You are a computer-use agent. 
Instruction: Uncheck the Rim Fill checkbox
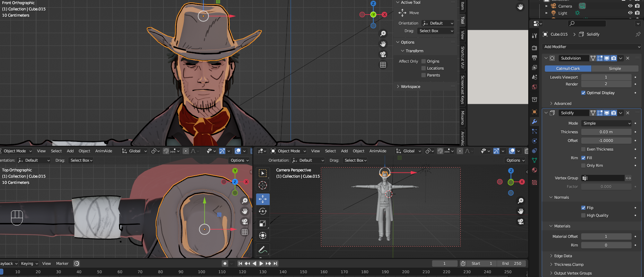point(583,158)
